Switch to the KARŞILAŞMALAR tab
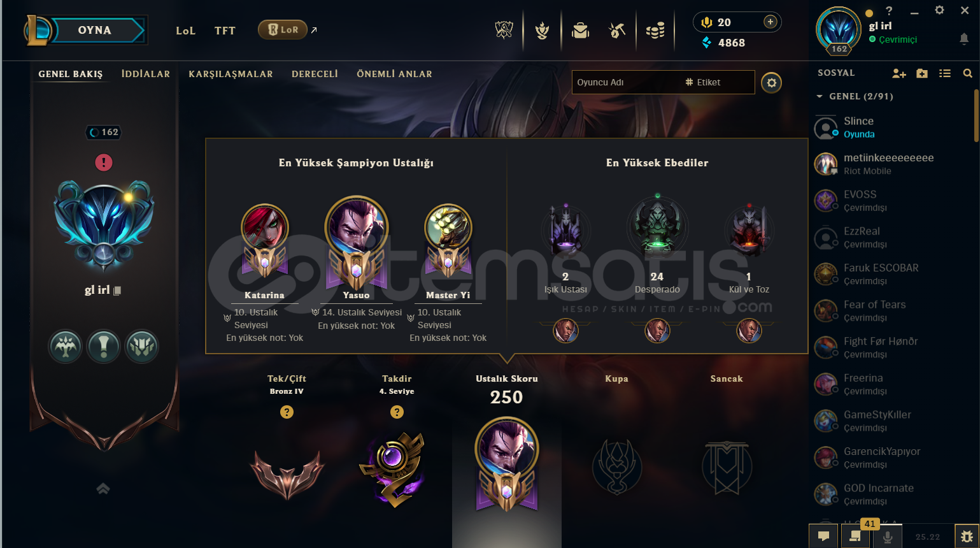980x548 pixels. [231, 74]
